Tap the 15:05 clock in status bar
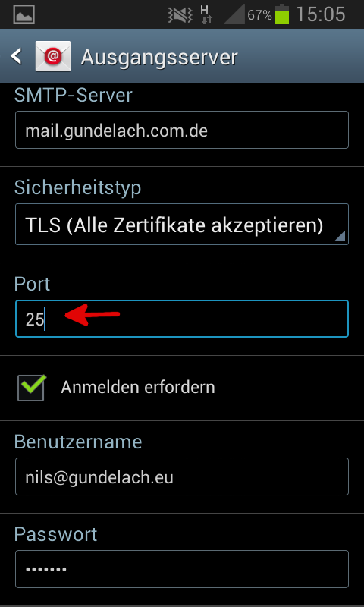The height and width of the screenshot is (607, 364). coord(320,14)
